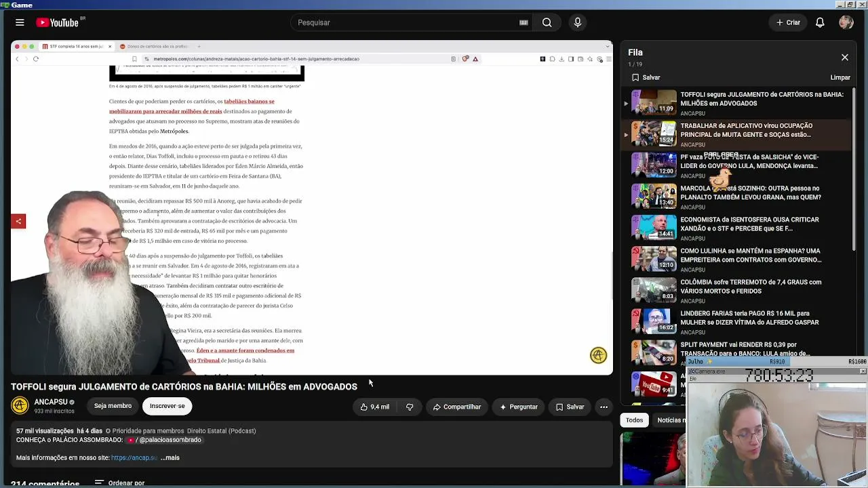
Task: Open the notifications bell
Action: point(820,22)
